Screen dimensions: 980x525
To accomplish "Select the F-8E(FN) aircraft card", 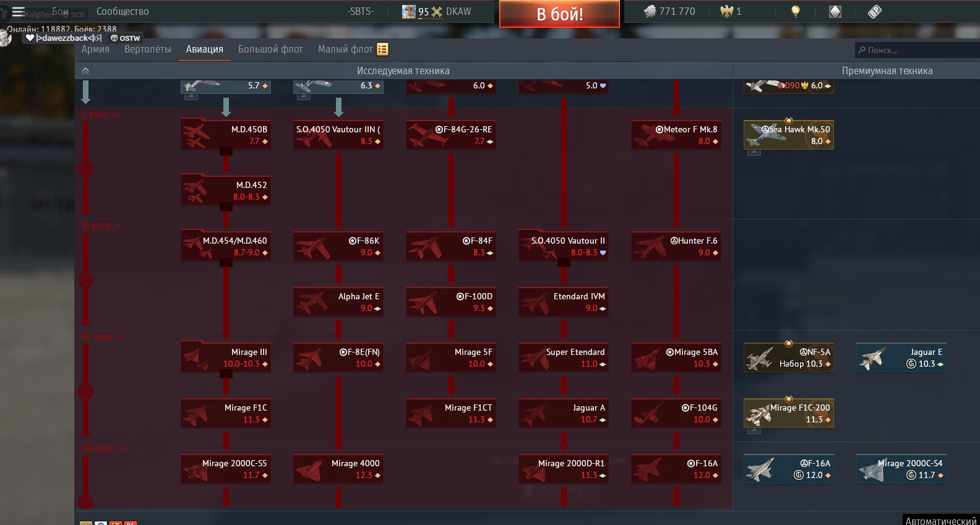I will [338, 357].
